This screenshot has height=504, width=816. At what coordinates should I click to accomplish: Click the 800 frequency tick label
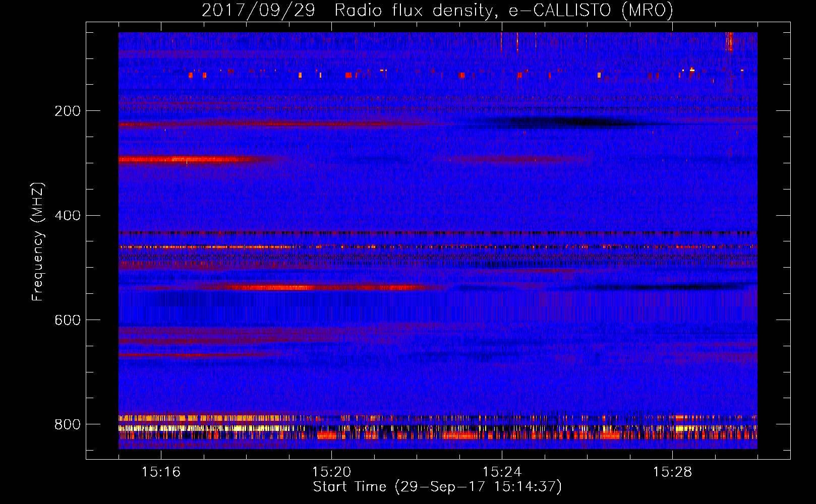click(68, 424)
